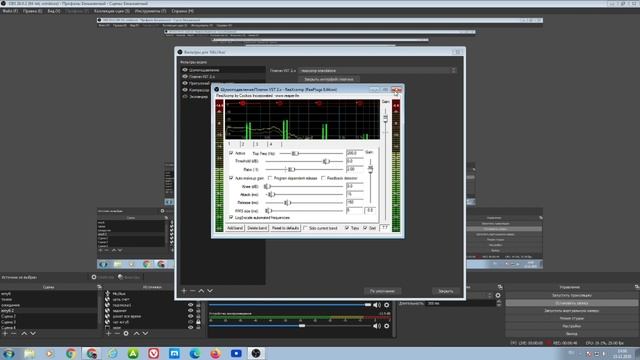Viewport: 640px width, 360px height.
Task: Add a new scene in OBS Scenes panel
Action: coord(5,333)
